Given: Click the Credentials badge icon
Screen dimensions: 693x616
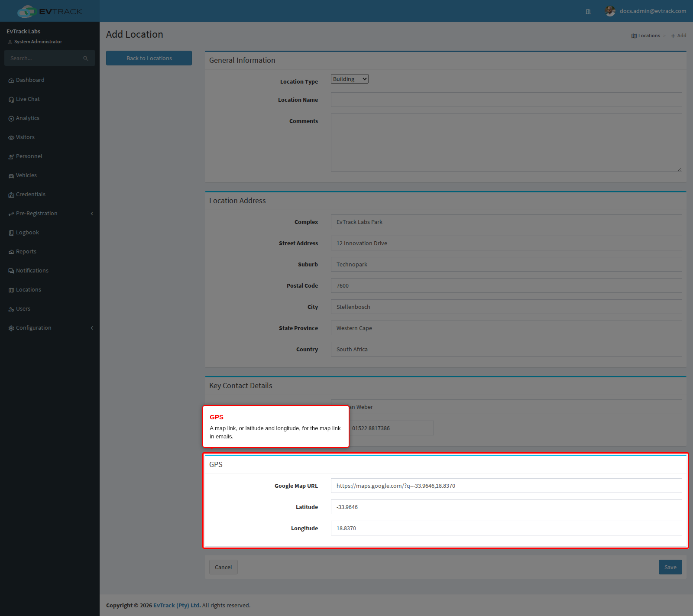Looking at the screenshot, I should pyautogui.click(x=11, y=195).
